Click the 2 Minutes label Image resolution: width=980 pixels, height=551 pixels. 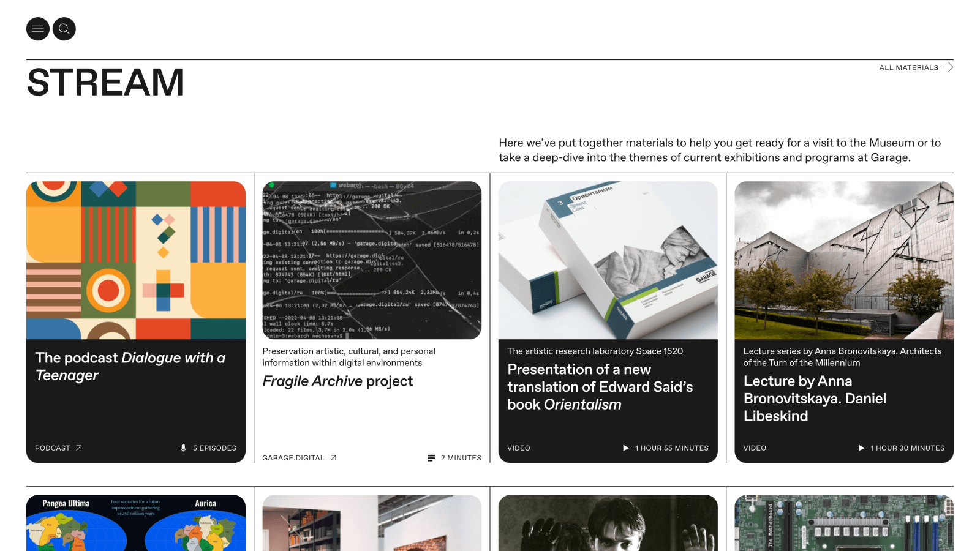[461, 458]
